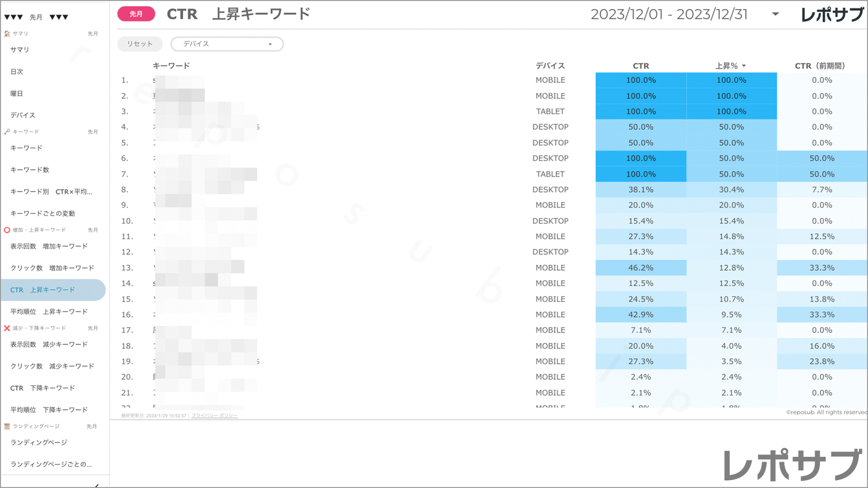
Task: Open クリック数 増加キーワード page
Action: click(x=52, y=268)
